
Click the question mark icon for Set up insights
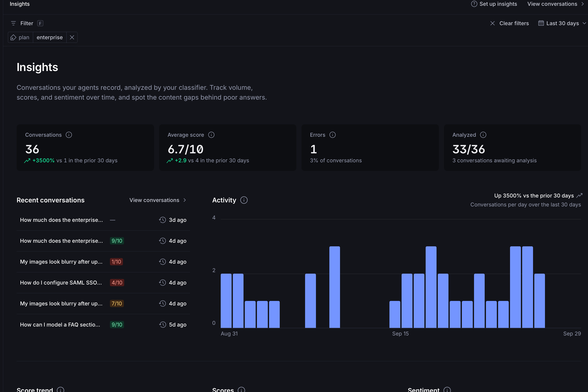click(474, 4)
